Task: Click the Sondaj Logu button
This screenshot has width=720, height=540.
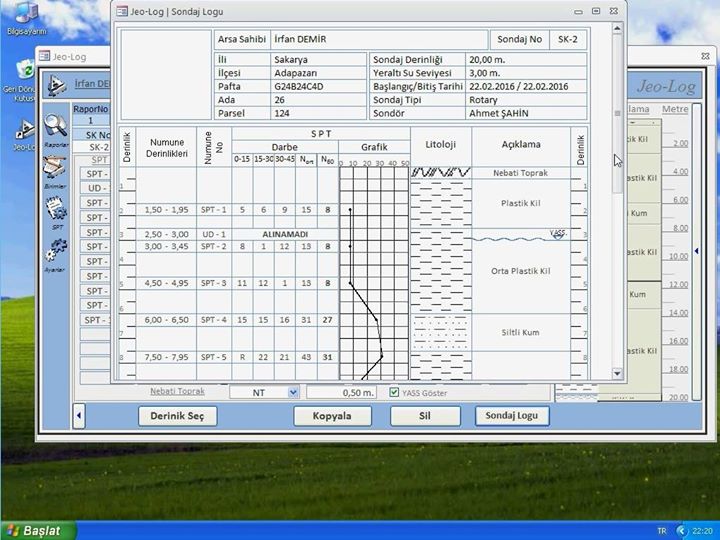Action: click(x=512, y=416)
